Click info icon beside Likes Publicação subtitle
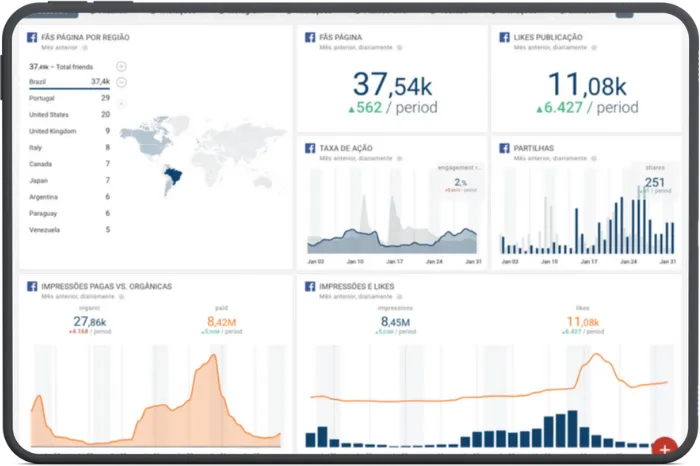This screenshot has height=466, width=700. [594, 47]
